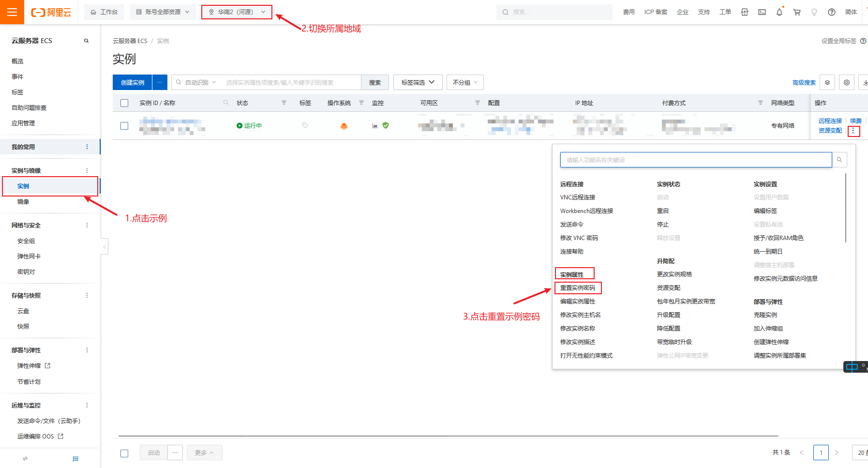Select 修改实例主机名 in the popup menu
This screenshot has height=468, width=868.
581,315
